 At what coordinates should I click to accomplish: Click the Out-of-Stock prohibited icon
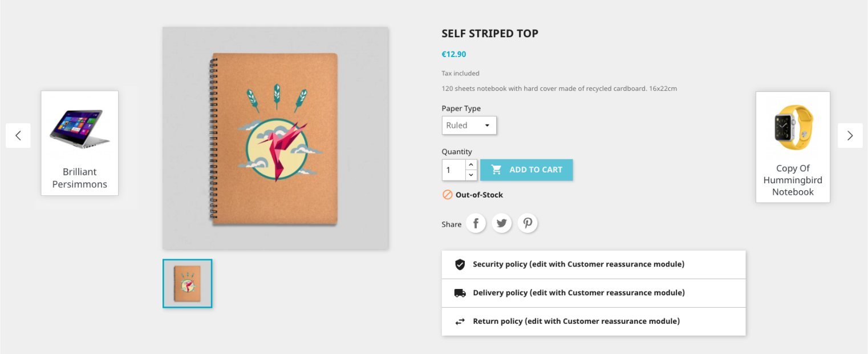coord(447,195)
